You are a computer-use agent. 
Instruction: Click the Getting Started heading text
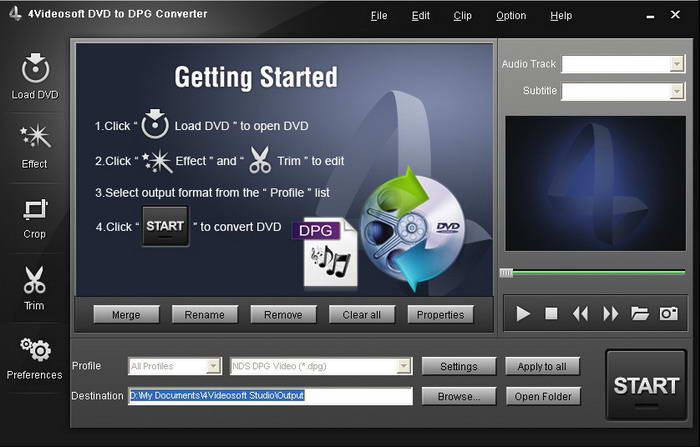pos(256,78)
